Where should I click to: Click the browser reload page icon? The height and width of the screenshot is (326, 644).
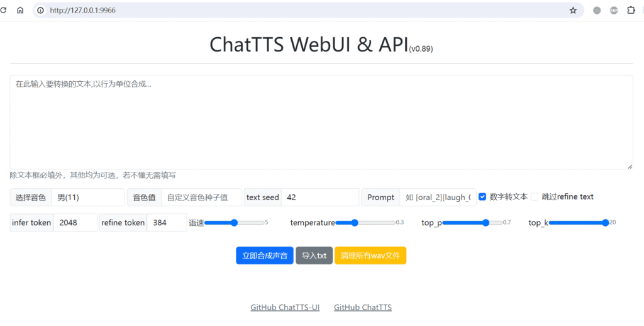pos(3,10)
